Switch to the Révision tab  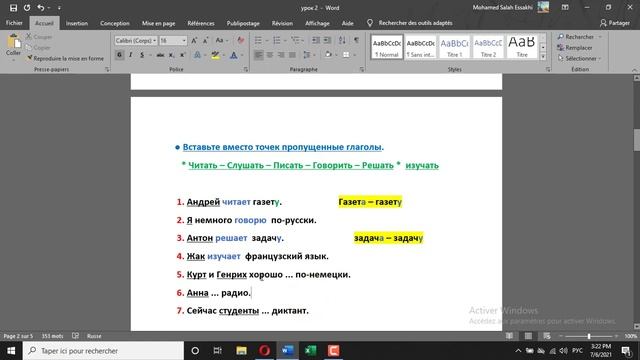click(282, 23)
